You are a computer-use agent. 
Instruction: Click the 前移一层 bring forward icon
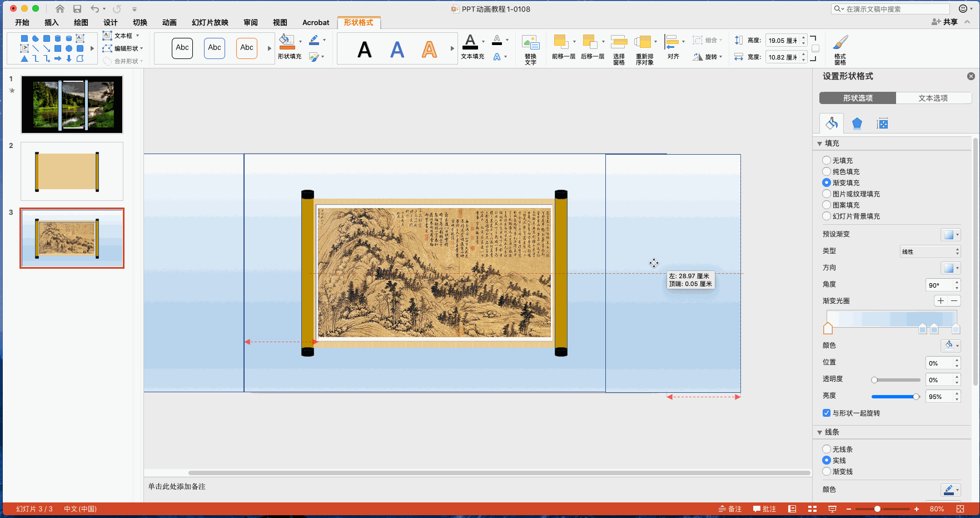(561, 42)
